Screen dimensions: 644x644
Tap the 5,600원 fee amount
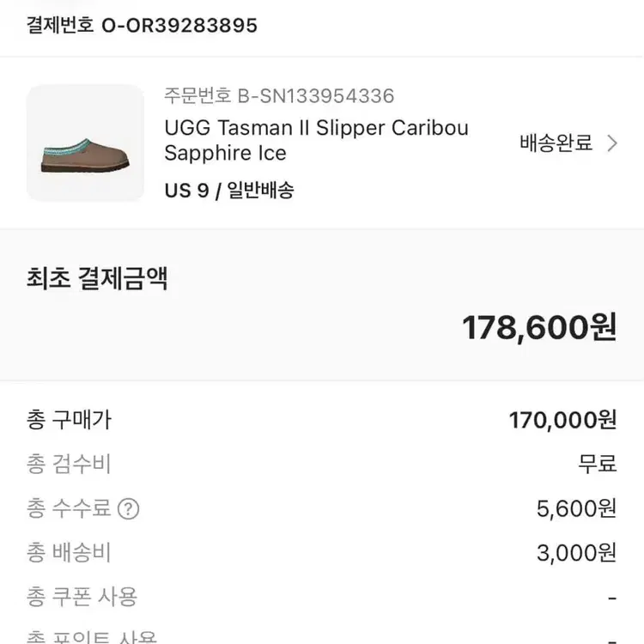[576, 509]
